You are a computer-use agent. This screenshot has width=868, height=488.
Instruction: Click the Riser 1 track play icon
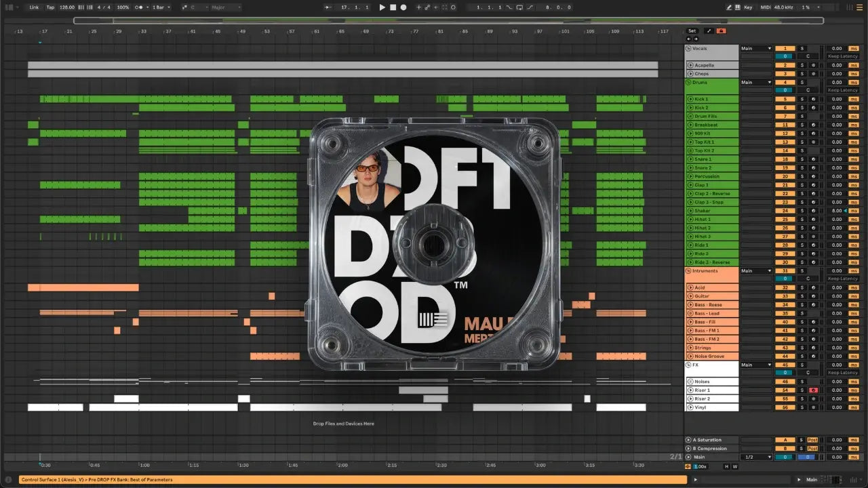(690, 390)
